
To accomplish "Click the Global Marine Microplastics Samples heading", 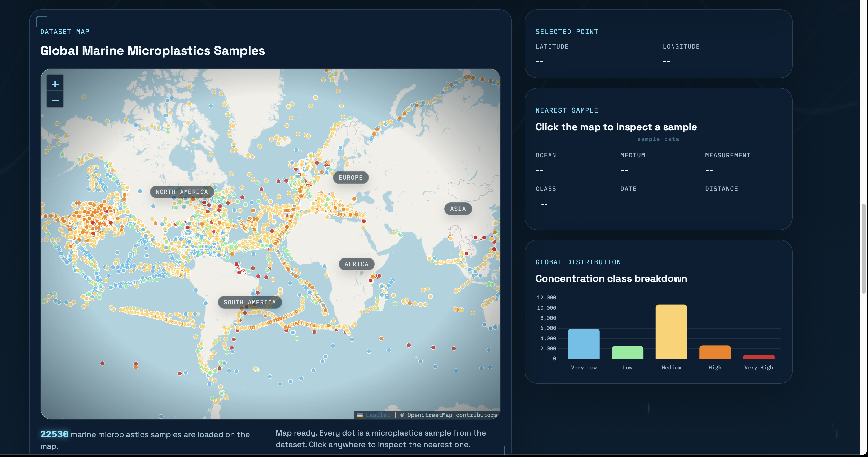I will (152, 51).
